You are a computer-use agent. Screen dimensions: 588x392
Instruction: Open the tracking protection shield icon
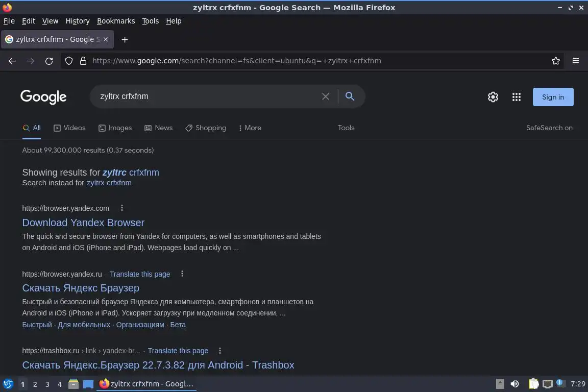pos(69,61)
